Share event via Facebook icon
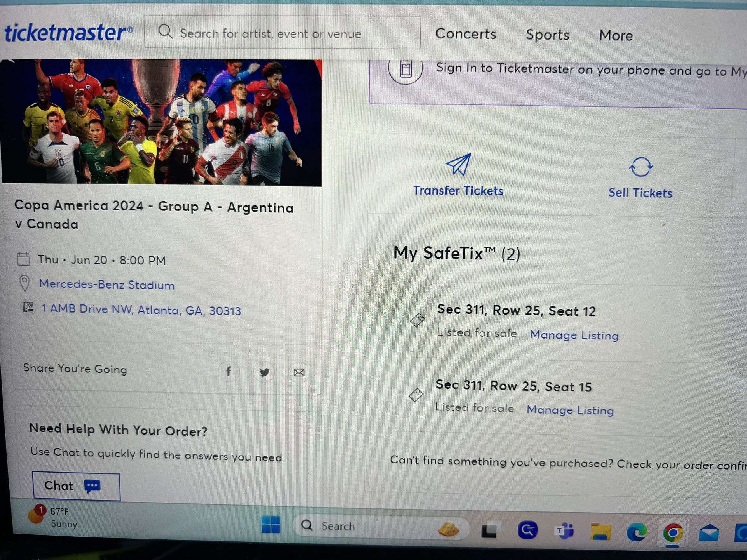Screen dimensions: 747x560 tap(229, 372)
